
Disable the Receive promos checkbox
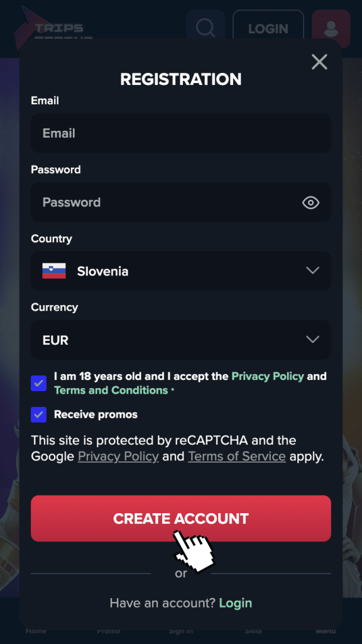pos(38,414)
